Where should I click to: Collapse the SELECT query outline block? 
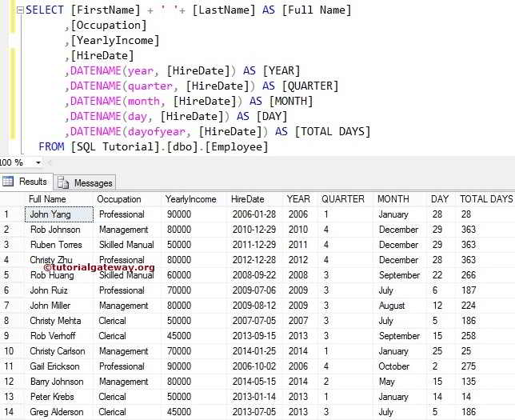click(20, 10)
